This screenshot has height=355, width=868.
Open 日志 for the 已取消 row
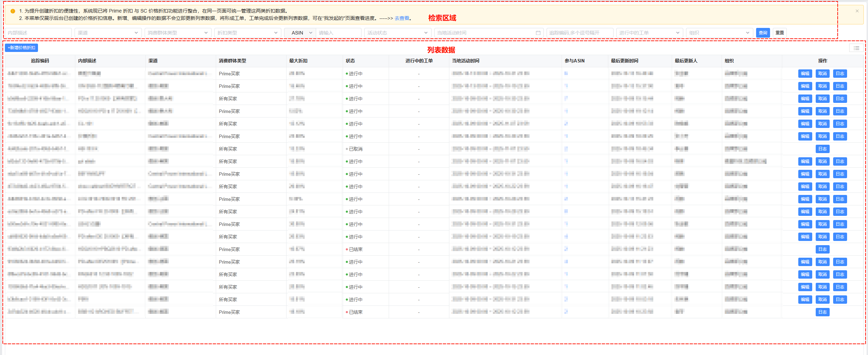click(x=822, y=149)
